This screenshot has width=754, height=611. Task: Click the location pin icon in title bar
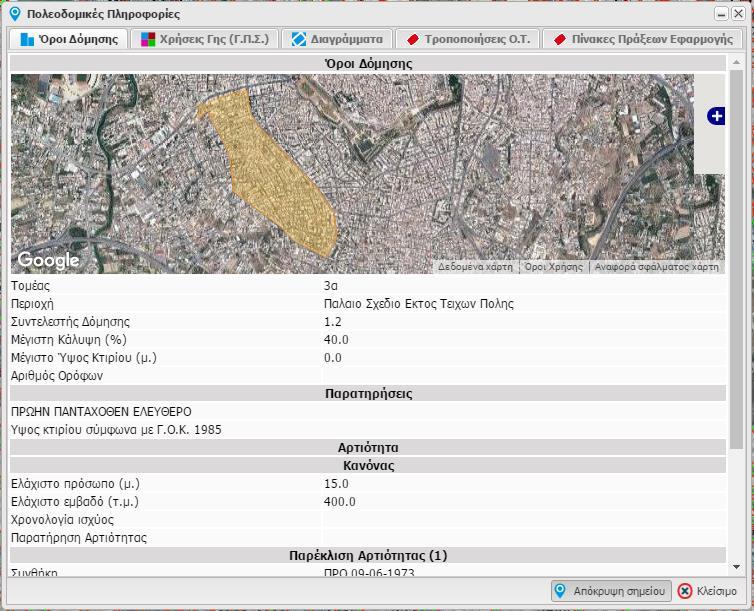pyautogui.click(x=15, y=14)
